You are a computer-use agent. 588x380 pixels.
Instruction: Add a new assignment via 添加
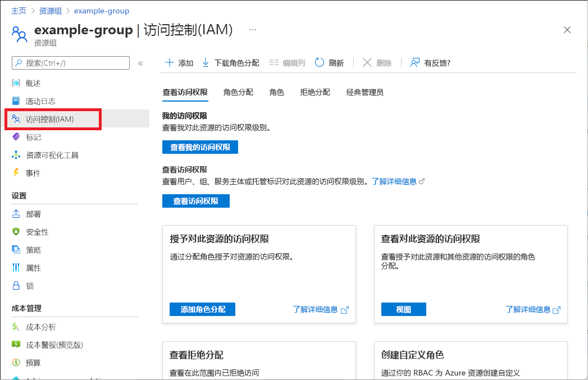click(179, 62)
